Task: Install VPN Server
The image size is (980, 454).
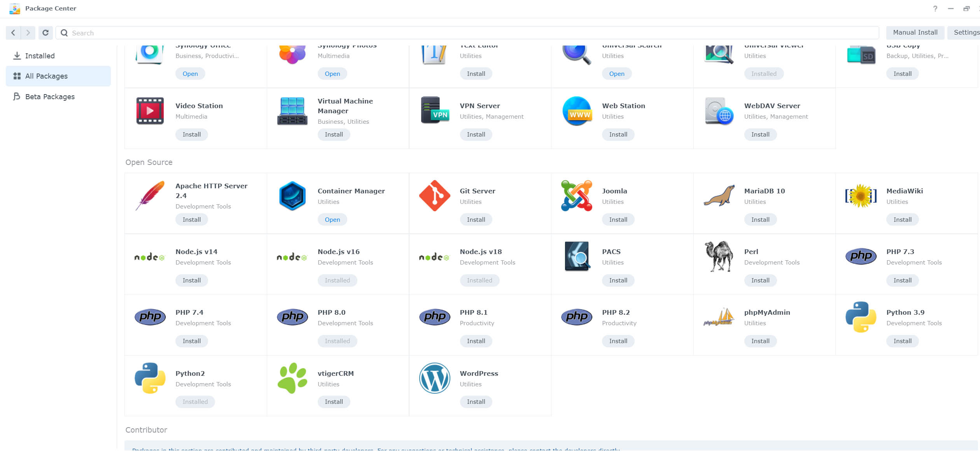Action: point(476,135)
